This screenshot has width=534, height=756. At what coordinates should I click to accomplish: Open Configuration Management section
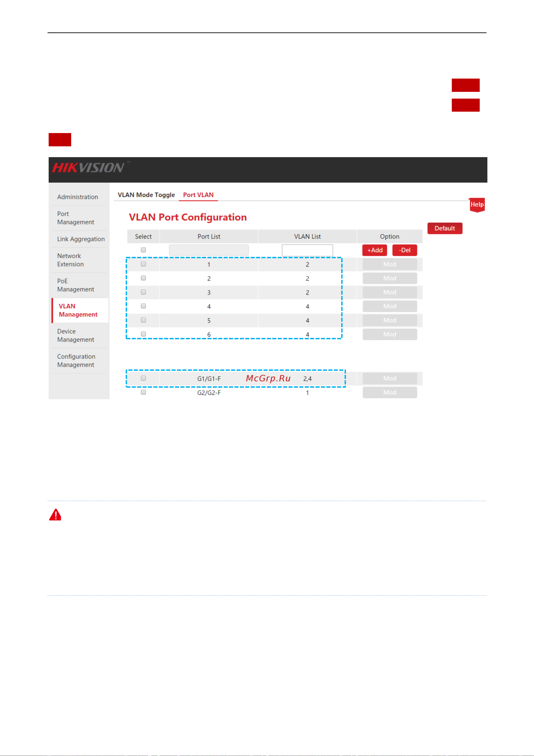coord(76,360)
